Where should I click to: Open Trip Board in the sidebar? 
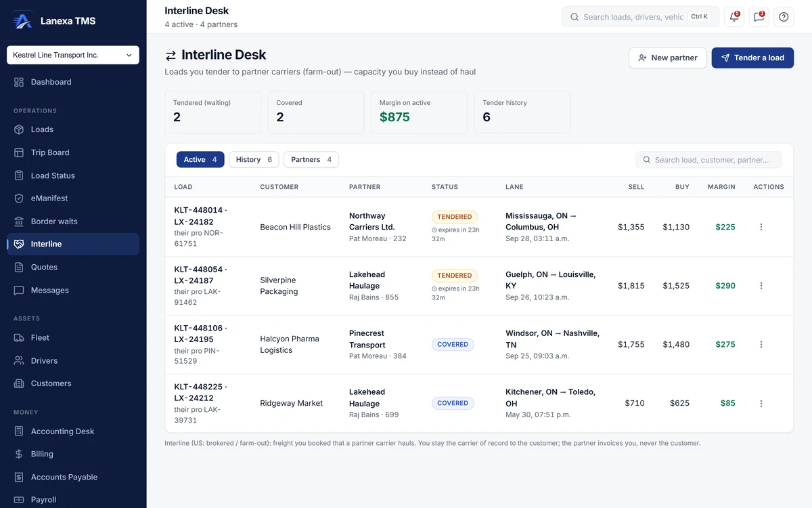tap(73, 152)
